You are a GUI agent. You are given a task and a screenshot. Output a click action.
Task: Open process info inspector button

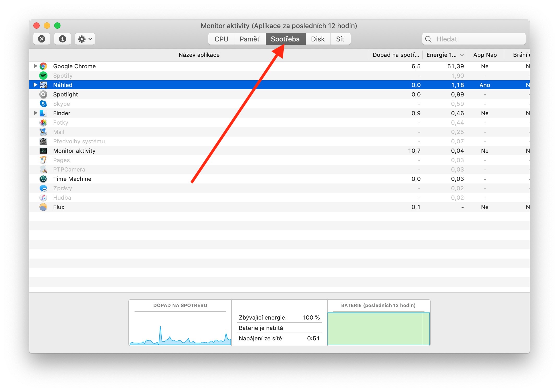point(62,39)
